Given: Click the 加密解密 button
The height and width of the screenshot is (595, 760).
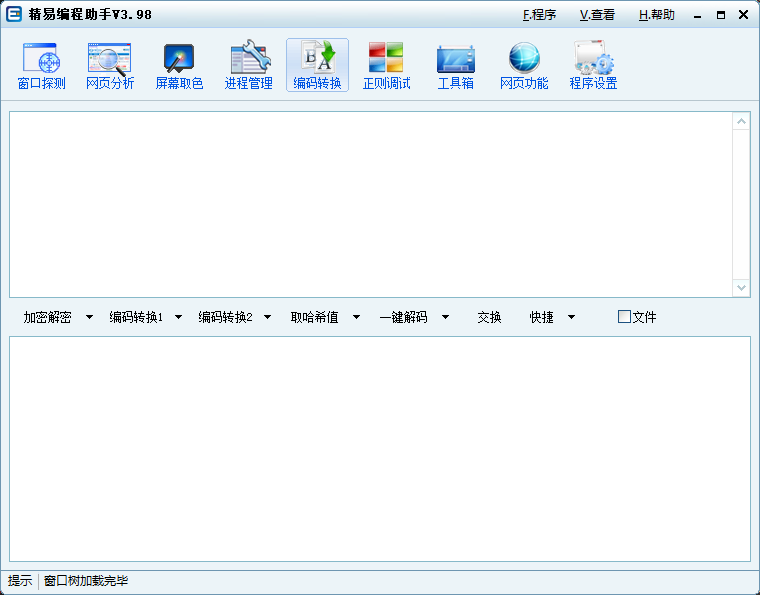Looking at the screenshot, I should coord(48,317).
